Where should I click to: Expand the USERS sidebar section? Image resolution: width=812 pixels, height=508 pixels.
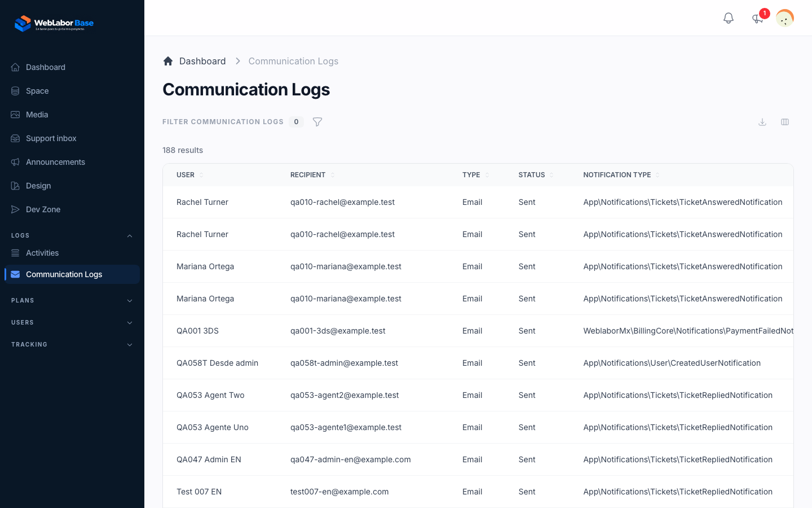72,323
